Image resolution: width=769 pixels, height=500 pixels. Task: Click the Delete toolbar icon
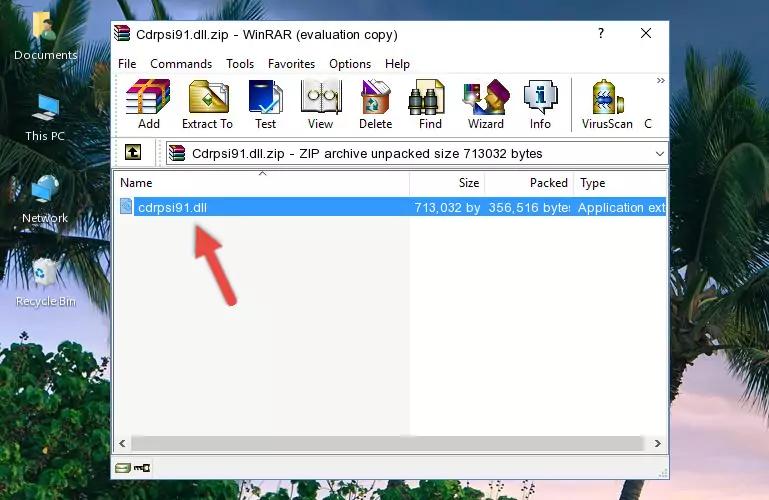tap(375, 104)
